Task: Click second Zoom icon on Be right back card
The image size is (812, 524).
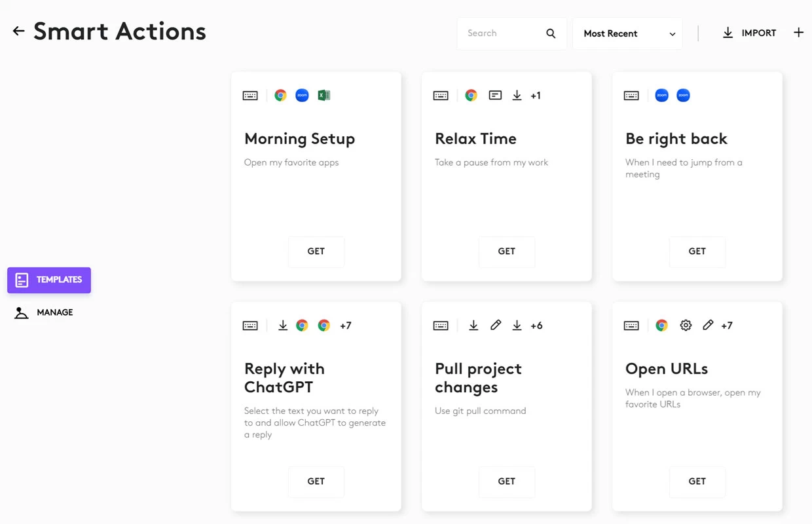Action: (683, 96)
